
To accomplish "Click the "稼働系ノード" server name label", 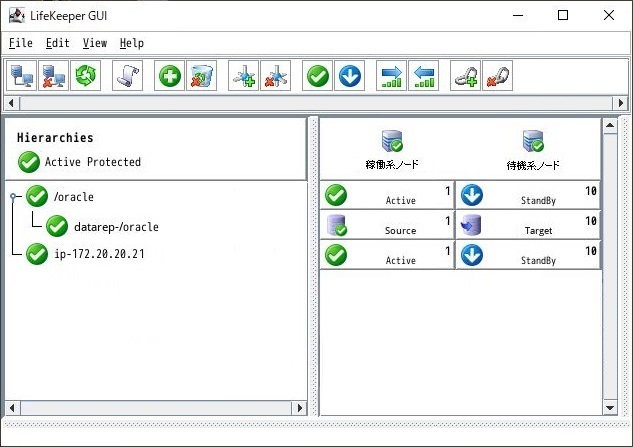I will 392,164.
